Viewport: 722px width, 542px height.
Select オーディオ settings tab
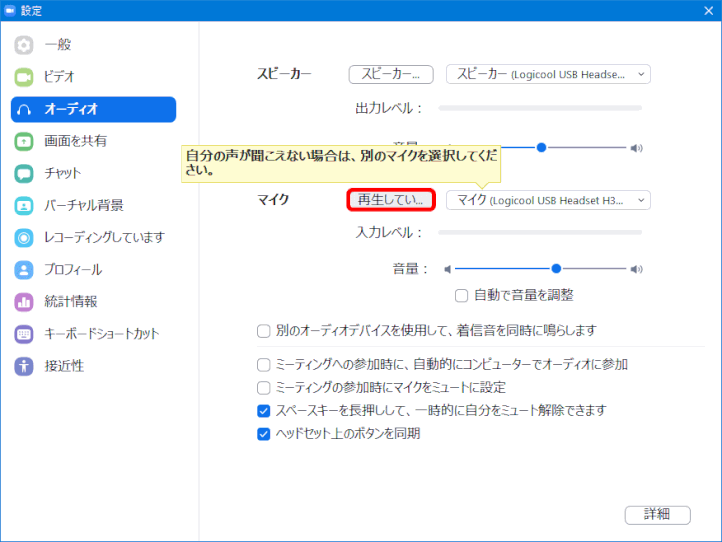(93, 110)
